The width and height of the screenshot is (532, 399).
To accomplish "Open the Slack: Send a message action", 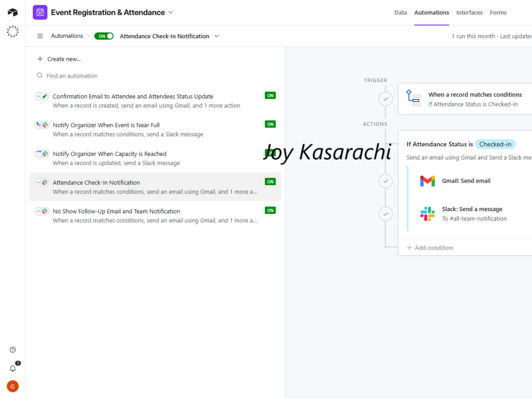I will coord(472,209).
